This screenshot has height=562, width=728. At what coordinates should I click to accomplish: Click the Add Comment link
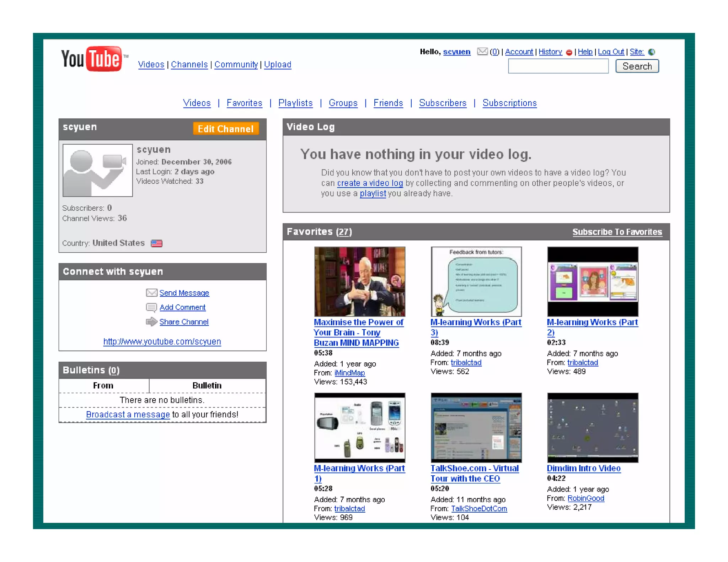pos(182,308)
